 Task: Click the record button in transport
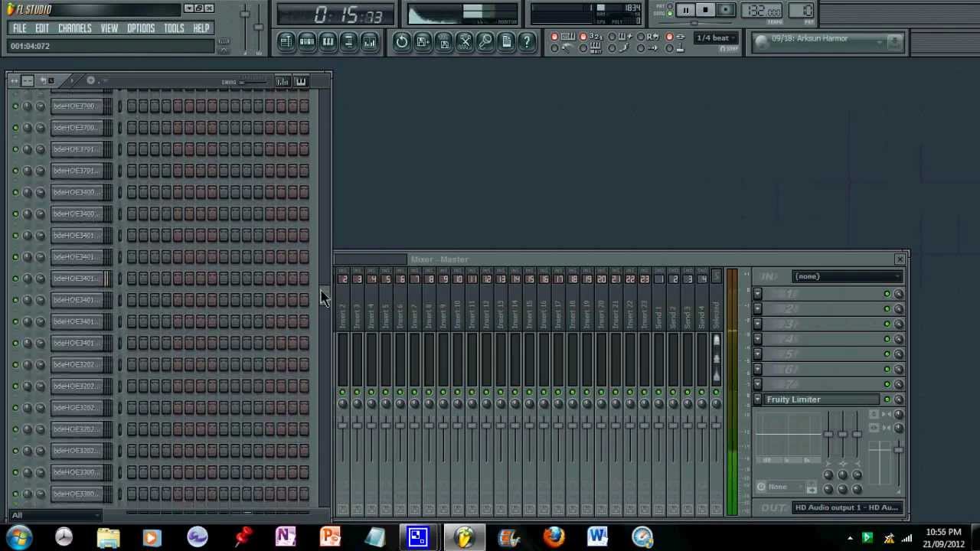(725, 11)
